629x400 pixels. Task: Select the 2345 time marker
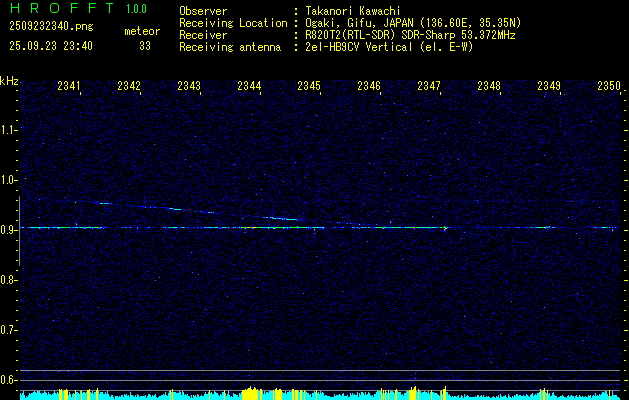point(309,87)
